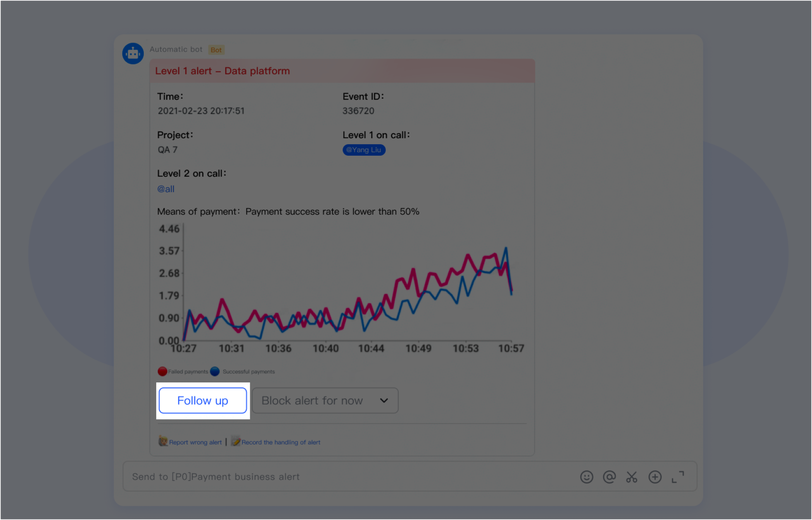The height and width of the screenshot is (520, 812).
Task: Click the project value QA 7
Action: pyautogui.click(x=168, y=150)
